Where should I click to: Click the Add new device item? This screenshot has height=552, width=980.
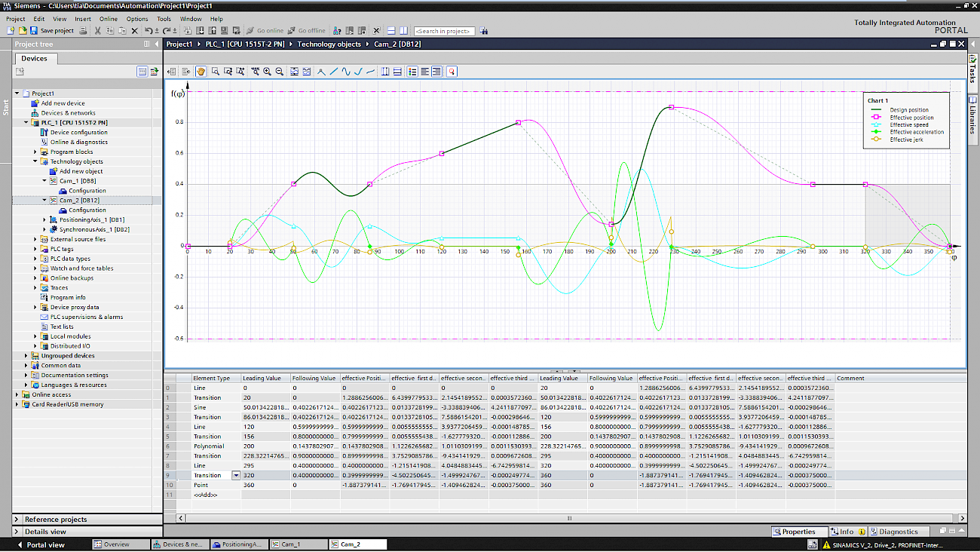[63, 103]
